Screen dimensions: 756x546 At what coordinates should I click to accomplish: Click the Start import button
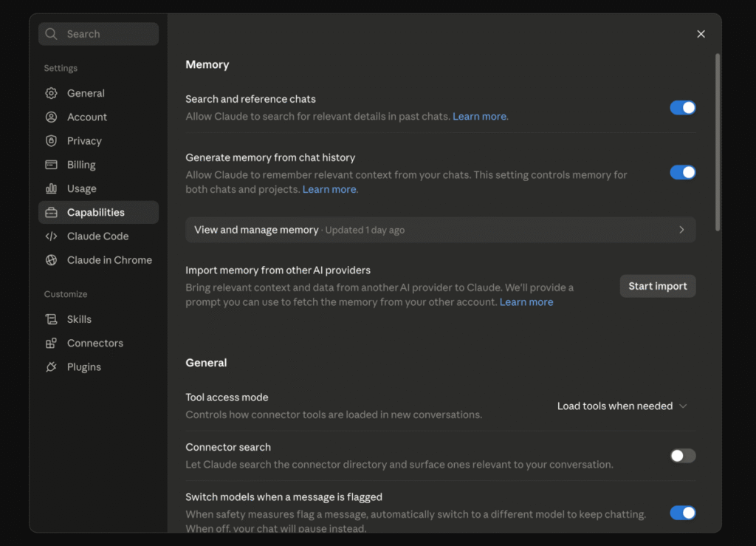pyautogui.click(x=658, y=286)
